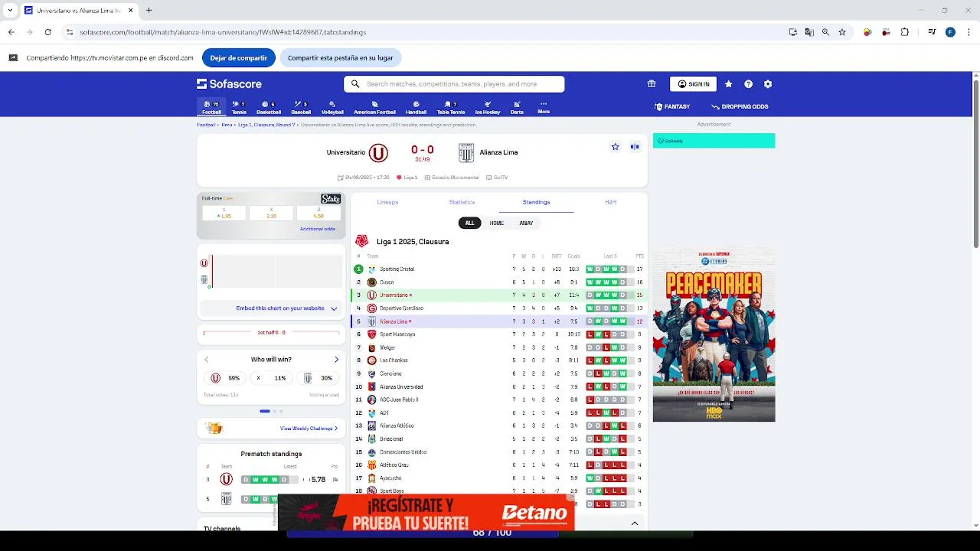Expand the More sports menu

544,107
